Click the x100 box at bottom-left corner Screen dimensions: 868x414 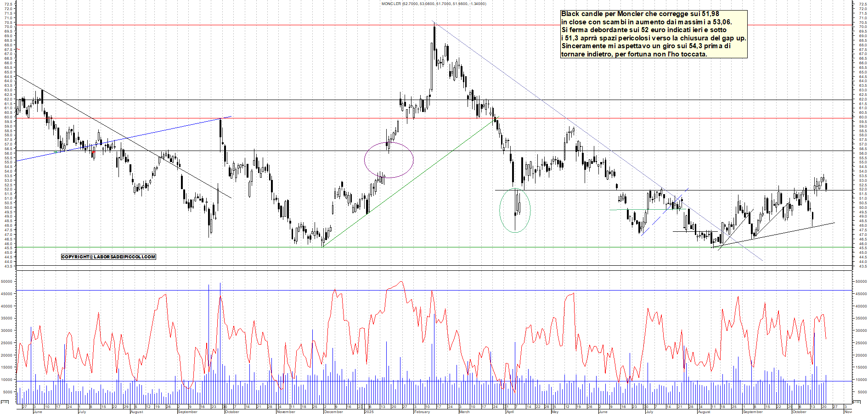pos(5,402)
